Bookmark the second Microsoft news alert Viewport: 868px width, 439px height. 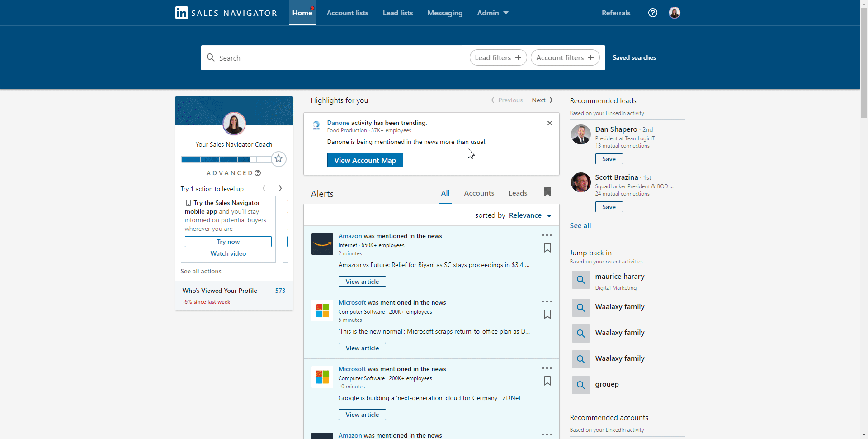[x=547, y=381]
